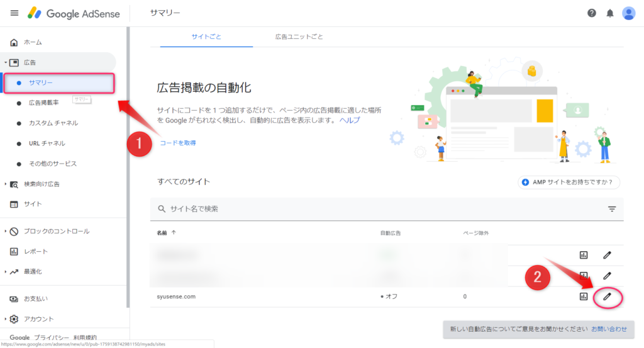Screen dimensions: 644x348
Task: Click the AMP サイトをお持ちですか button
Action: click(569, 182)
